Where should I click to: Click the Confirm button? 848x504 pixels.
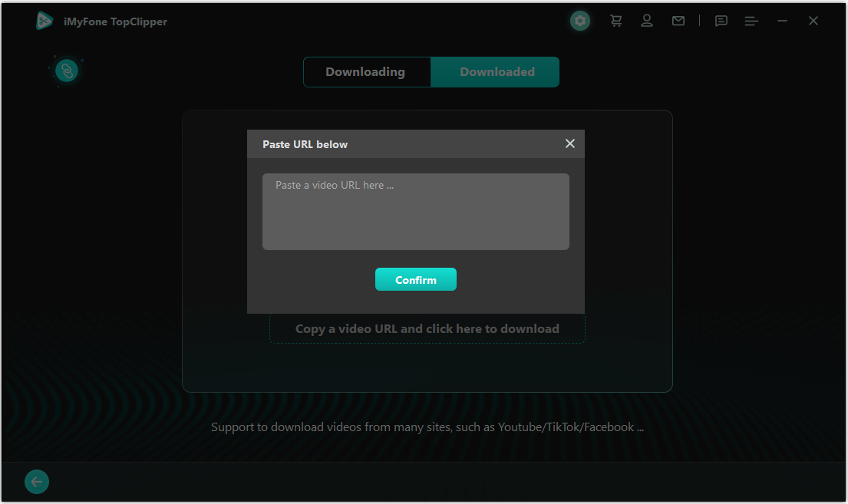pos(416,279)
